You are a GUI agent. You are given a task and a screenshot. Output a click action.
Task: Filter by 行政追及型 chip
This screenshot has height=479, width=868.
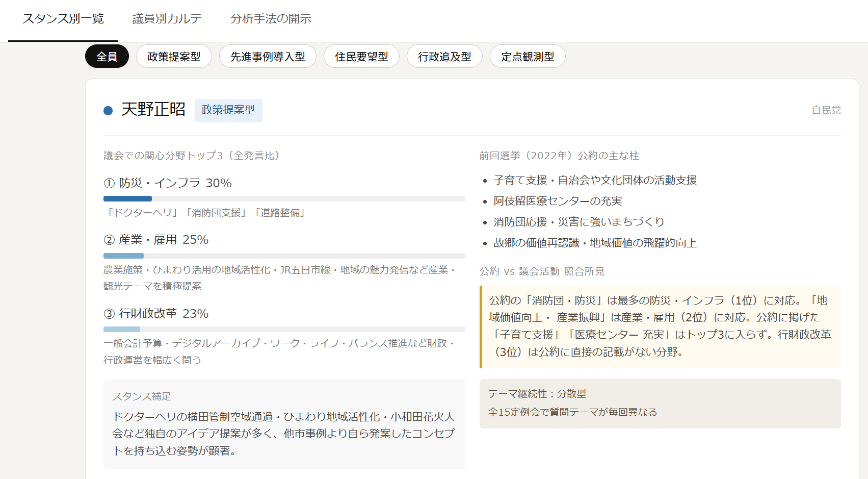444,57
